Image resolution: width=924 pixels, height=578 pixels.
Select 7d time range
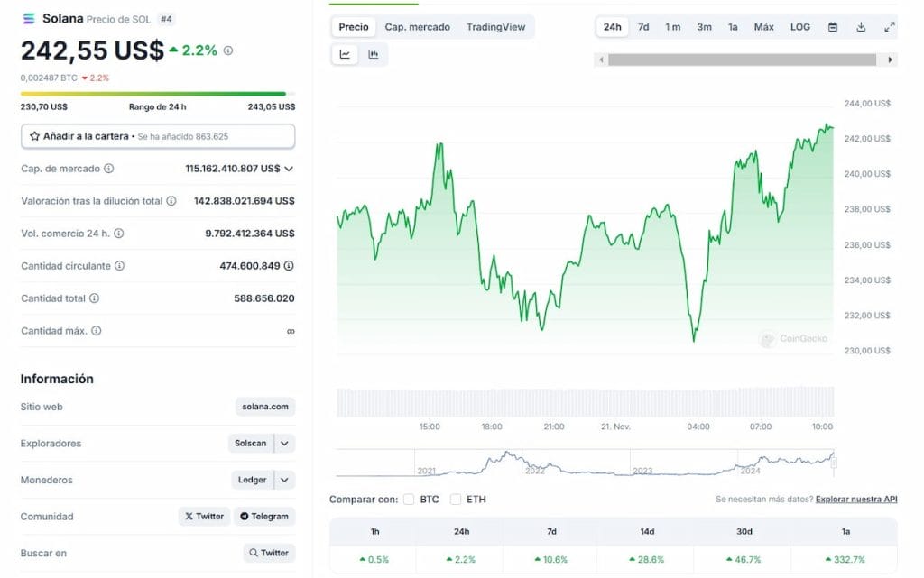(643, 27)
